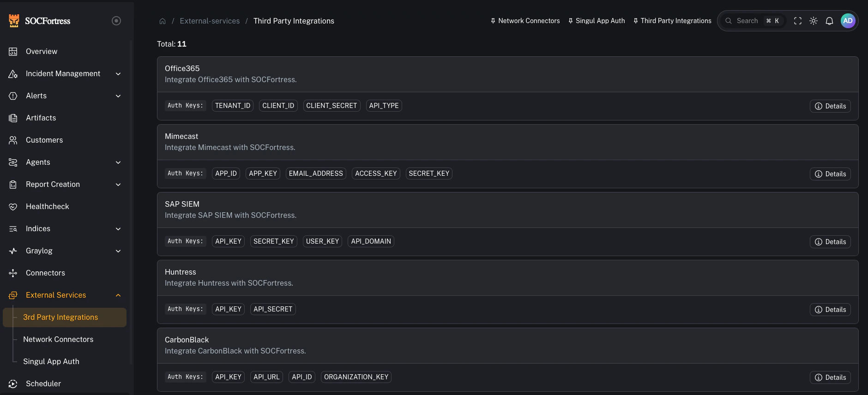Toggle the sidebar collapse circle button
Screen dimensions: 868x395
click(116, 21)
